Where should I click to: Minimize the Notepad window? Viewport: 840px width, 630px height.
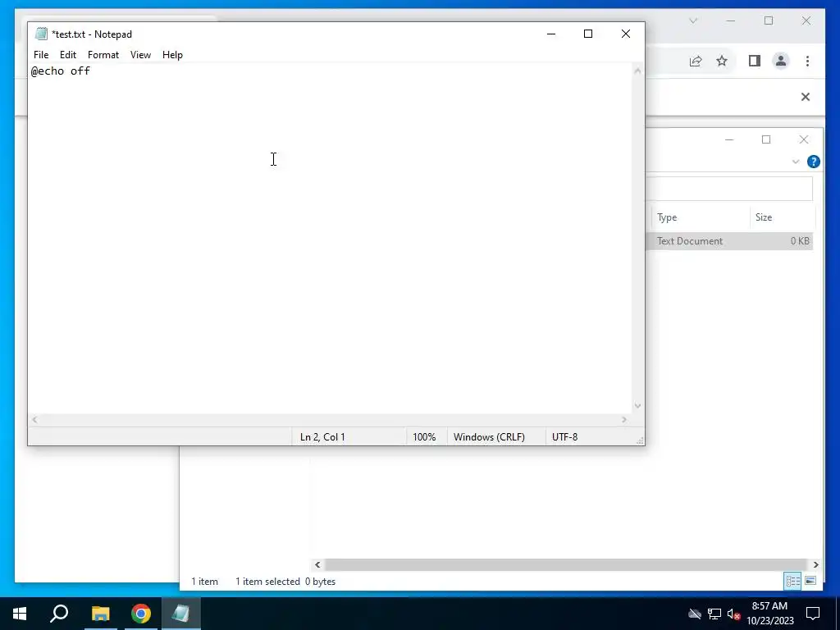coord(551,34)
